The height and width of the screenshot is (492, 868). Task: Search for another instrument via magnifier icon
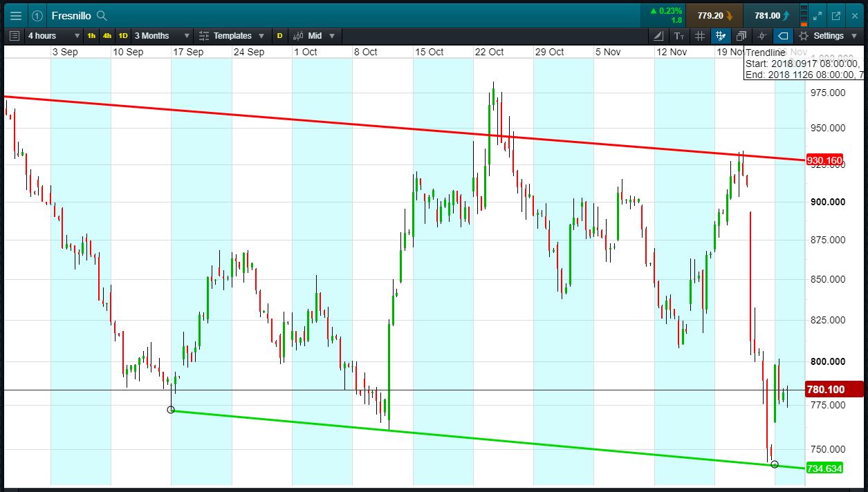(x=102, y=15)
